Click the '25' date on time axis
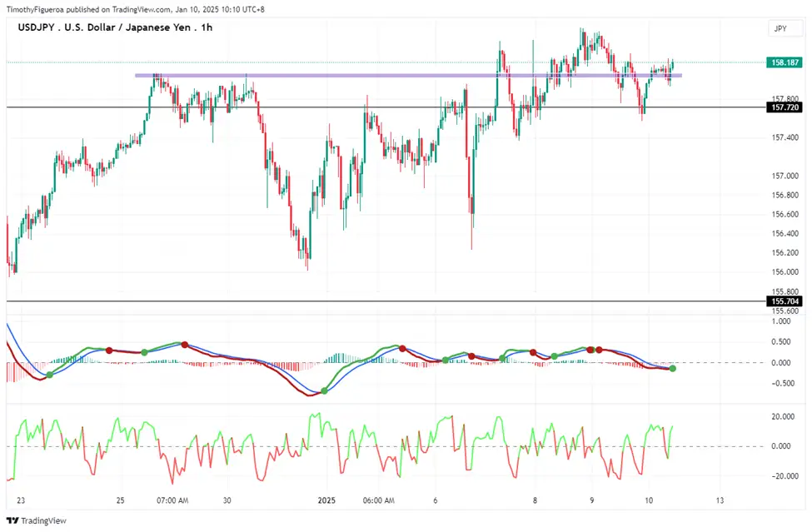812x532 pixels. click(x=120, y=500)
